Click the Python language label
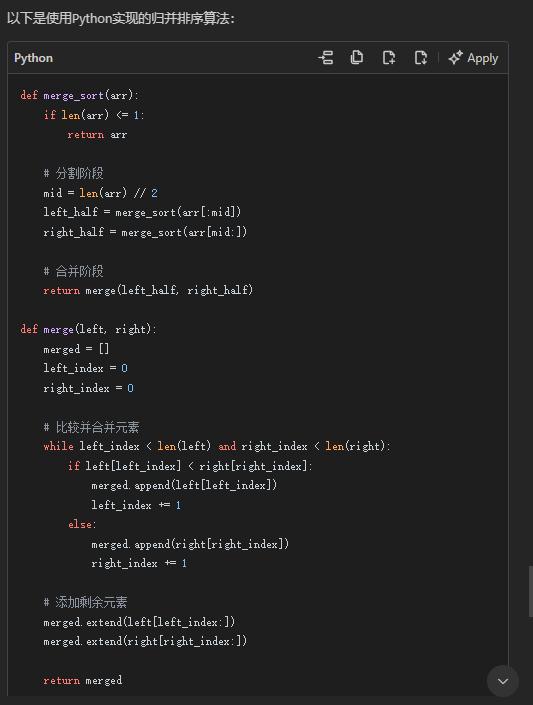Image resolution: width=533 pixels, height=705 pixels. [33, 58]
